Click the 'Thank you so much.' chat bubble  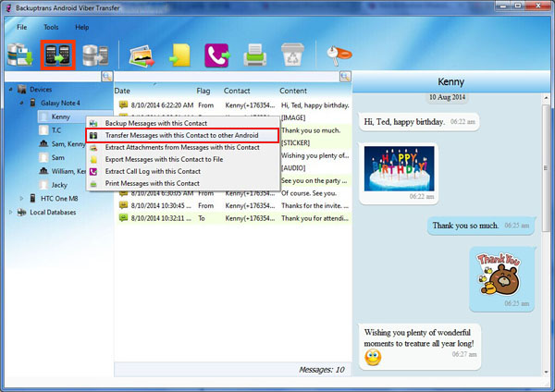481,226
